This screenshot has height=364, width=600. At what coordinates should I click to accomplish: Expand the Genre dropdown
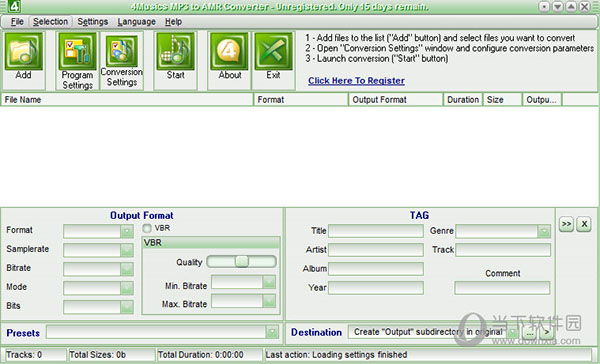pos(544,231)
